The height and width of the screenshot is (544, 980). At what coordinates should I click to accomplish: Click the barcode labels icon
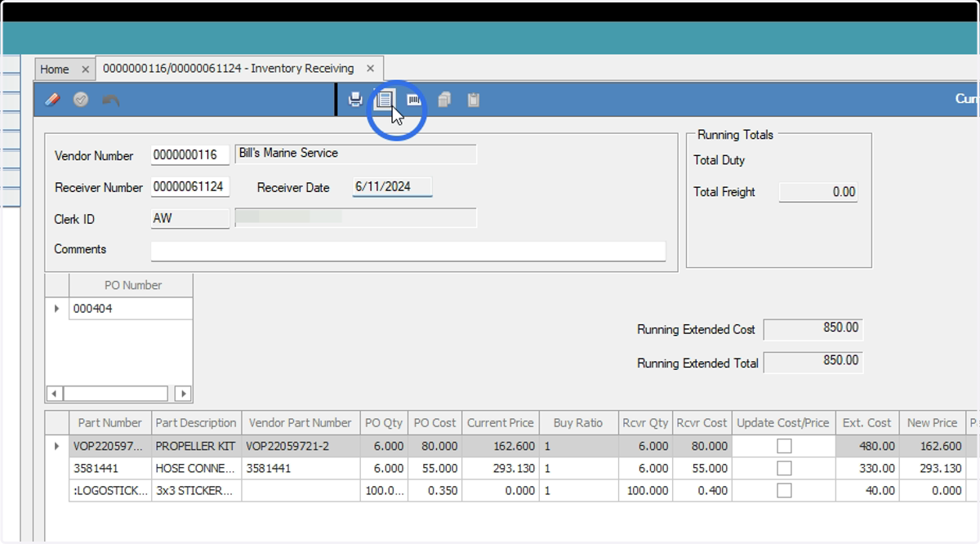(414, 100)
